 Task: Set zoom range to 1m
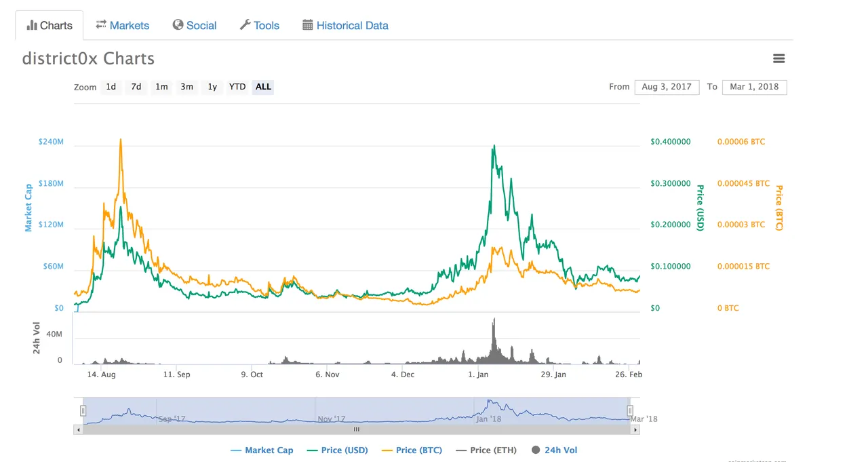pos(161,87)
